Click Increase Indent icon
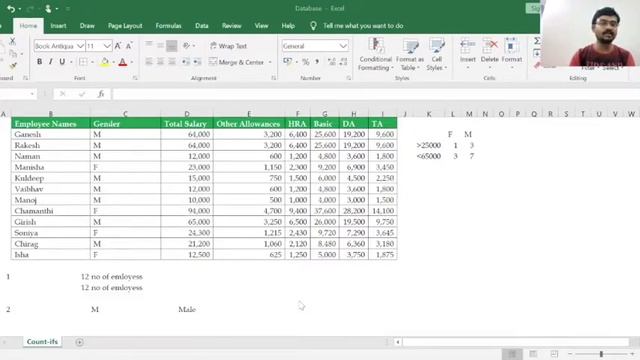The width and height of the screenshot is (640, 360). pos(198,62)
